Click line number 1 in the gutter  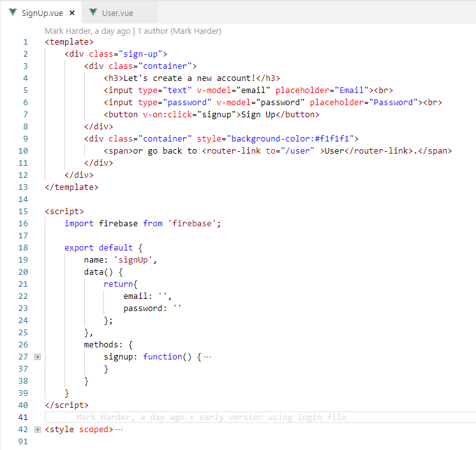point(25,42)
